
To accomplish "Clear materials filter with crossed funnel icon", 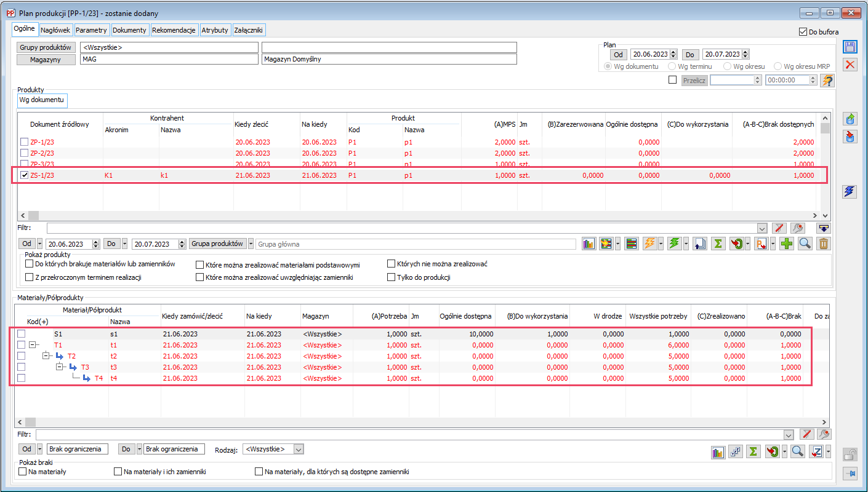I will (x=807, y=435).
